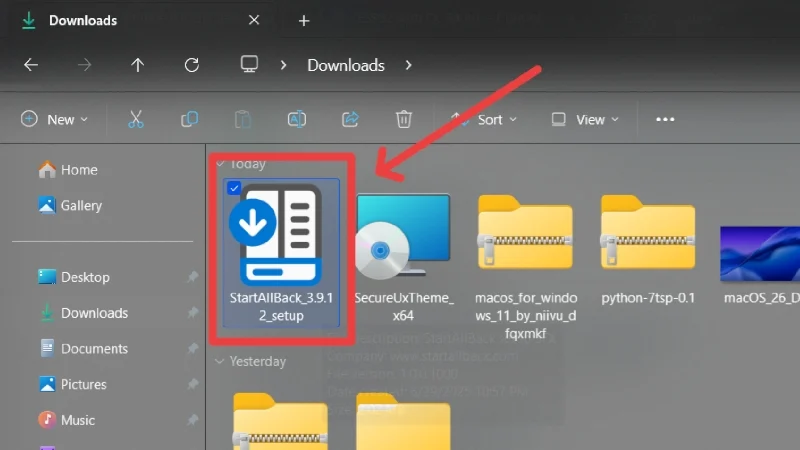Add a new tab with plus button

tap(304, 20)
